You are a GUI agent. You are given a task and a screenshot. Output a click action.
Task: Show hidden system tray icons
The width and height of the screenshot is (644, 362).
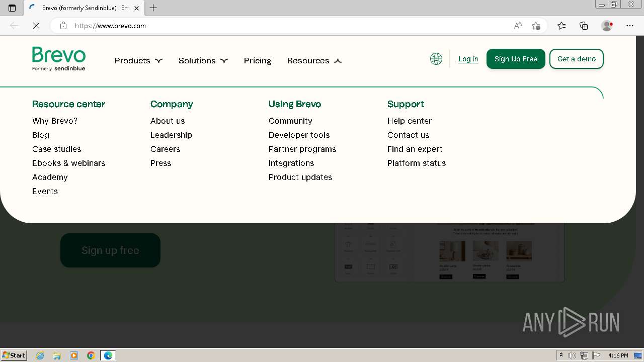561,355
